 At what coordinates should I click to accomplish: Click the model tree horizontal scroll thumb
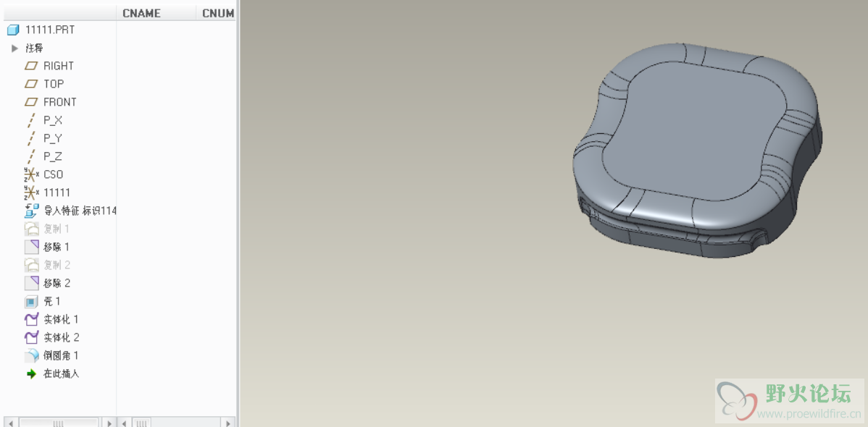tap(57, 423)
